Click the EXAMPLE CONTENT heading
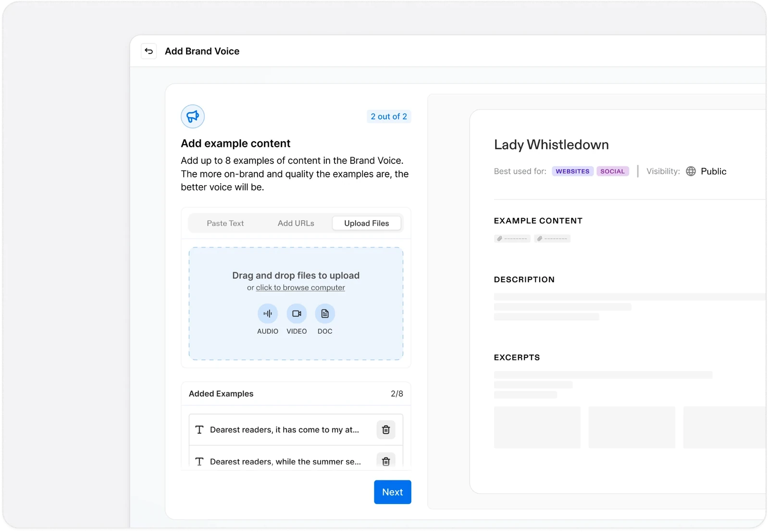Image resolution: width=769 pixels, height=532 pixels. click(x=538, y=221)
